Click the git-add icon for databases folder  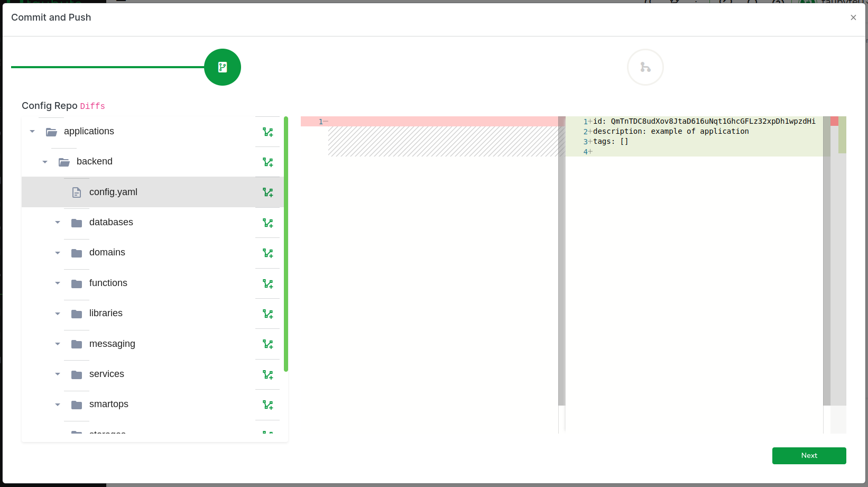point(268,223)
